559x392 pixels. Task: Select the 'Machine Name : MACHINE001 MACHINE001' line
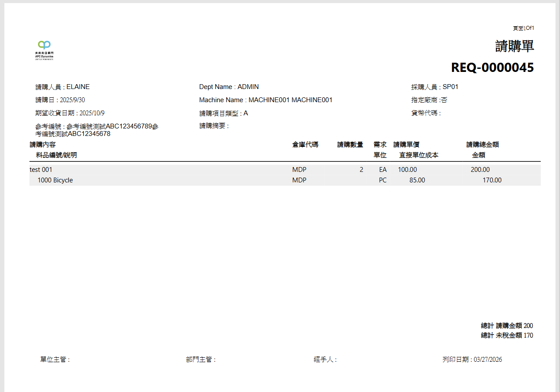266,100
